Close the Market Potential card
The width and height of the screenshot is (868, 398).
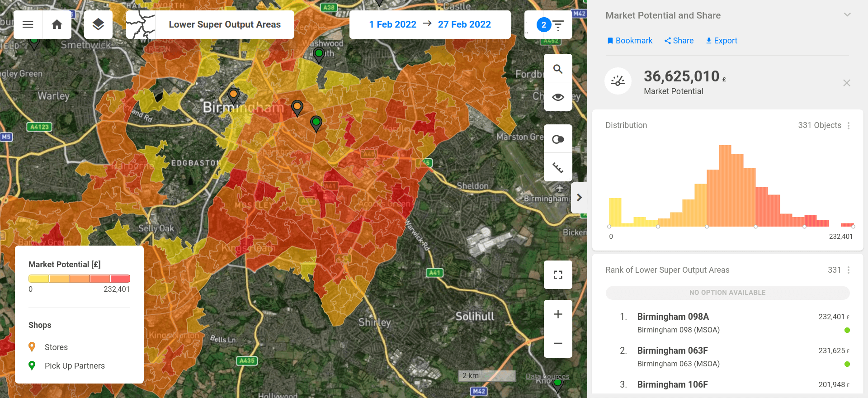coord(847,83)
